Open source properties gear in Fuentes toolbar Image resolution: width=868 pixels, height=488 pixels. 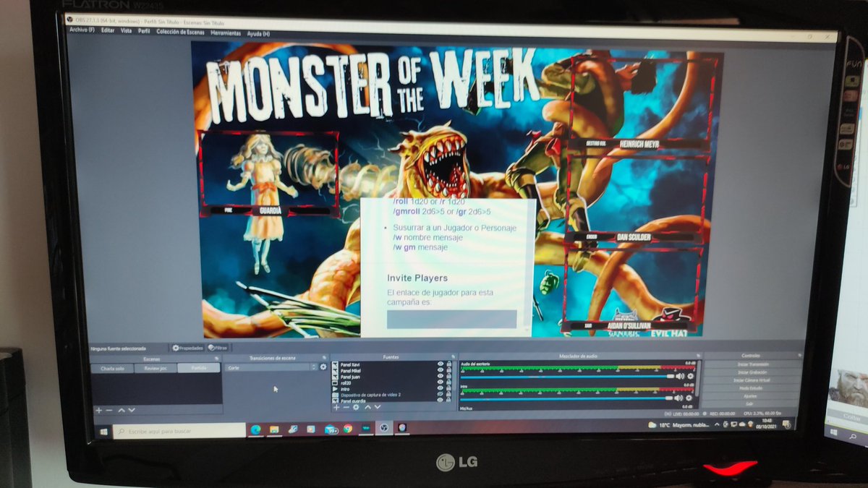[x=356, y=407]
